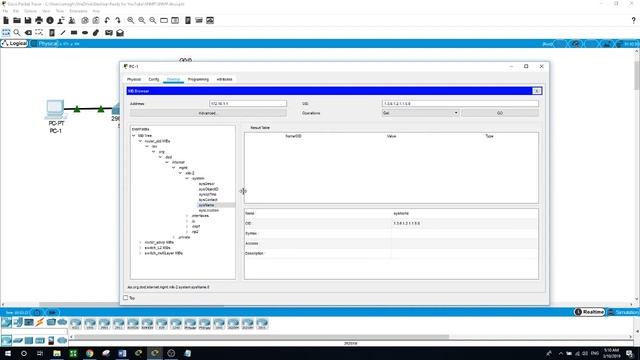Open Word from the Windows taskbar
The height and width of the screenshot is (360, 640).
coord(122,353)
